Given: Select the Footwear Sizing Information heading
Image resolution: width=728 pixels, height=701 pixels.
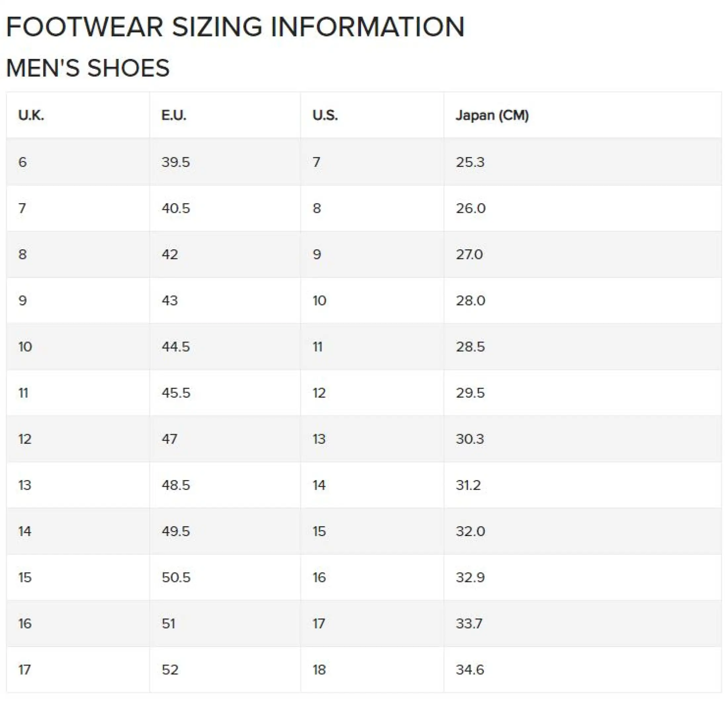Looking at the screenshot, I should click(x=236, y=27).
